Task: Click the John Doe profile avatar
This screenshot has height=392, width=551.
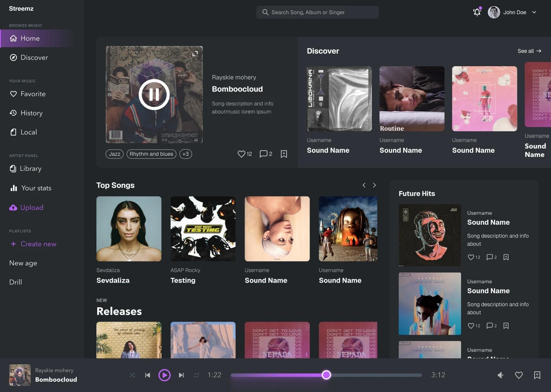Action: pyautogui.click(x=494, y=12)
